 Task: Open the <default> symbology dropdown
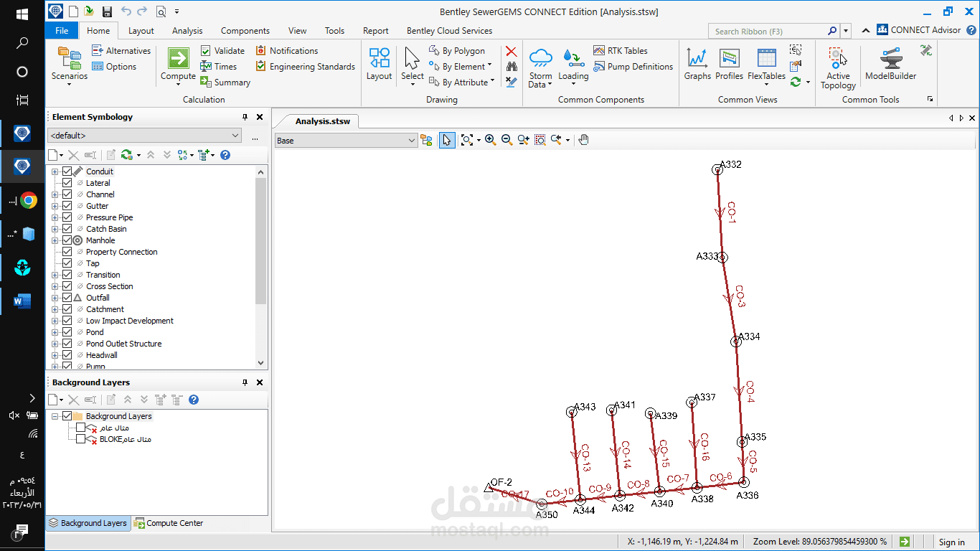[145, 136]
